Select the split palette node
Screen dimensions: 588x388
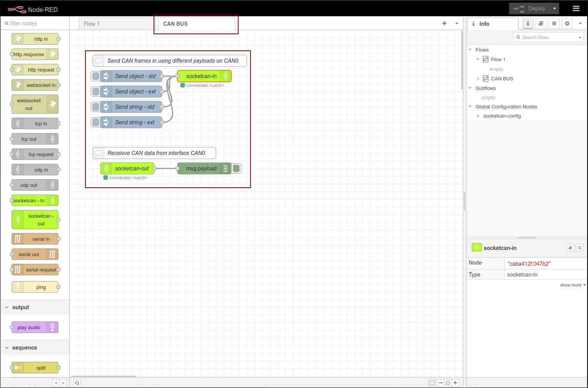pyautogui.click(x=35, y=368)
